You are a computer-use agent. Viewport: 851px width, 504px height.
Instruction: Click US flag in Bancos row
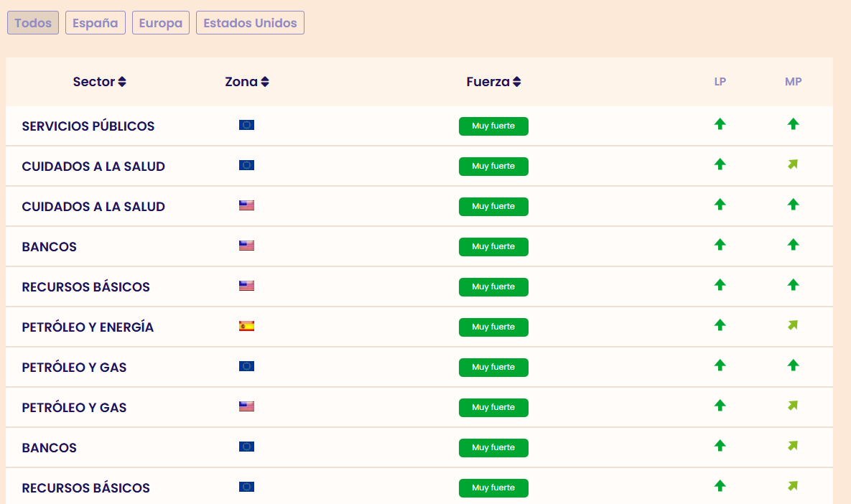[x=246, y=246]
